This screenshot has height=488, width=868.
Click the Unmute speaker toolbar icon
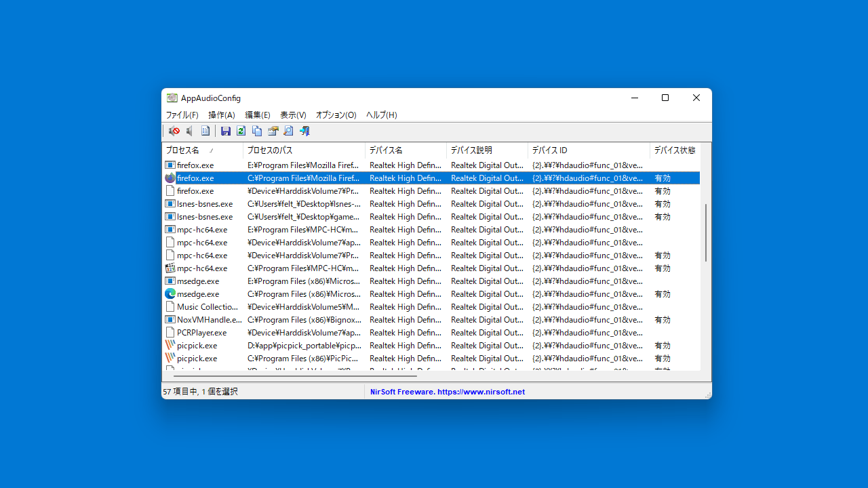coord(190,131)
